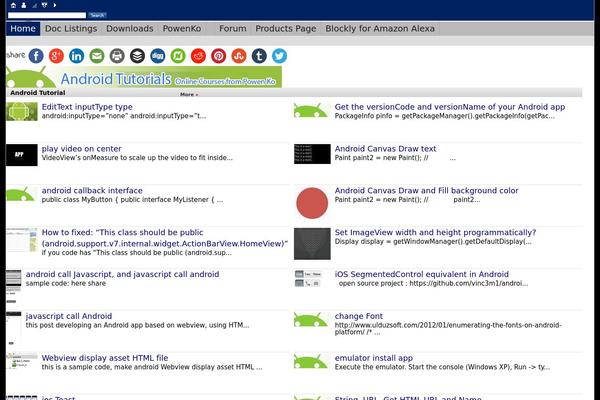Viewport: 600px width, 400px height.
Task: Click the red circle Canvas Fill thumbnail
Action: coord(312,203)
